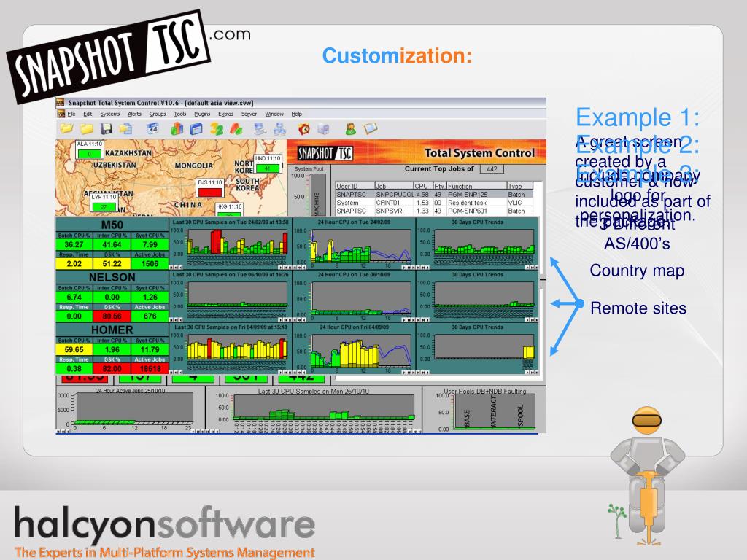Screen dimensions: 747x560
Task: Click the HND 11:10 site status box
Action: pos(268,164)
